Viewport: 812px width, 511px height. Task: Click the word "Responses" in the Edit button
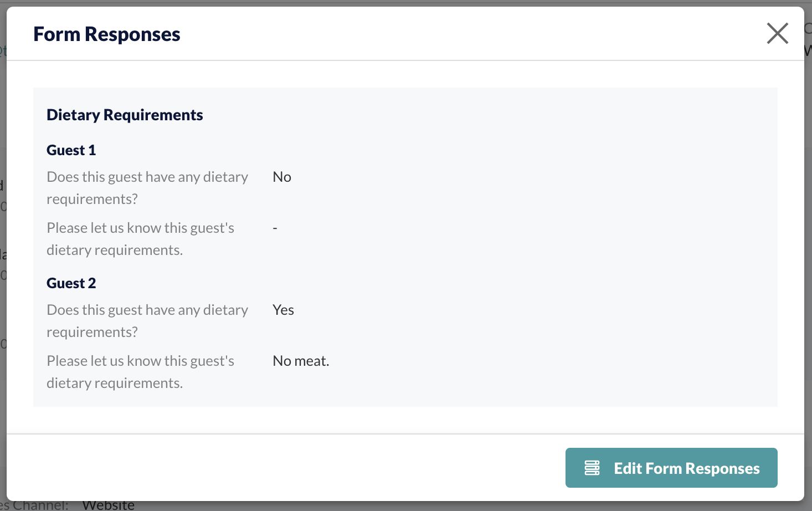tap(723, 468)
